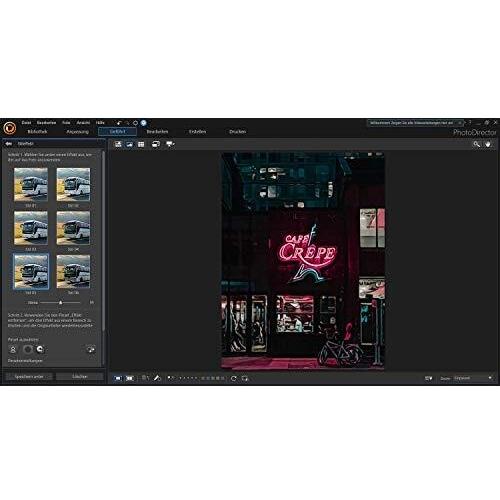Select the zoom magnifier tool
500x500 pixels.
coord(477,144)
